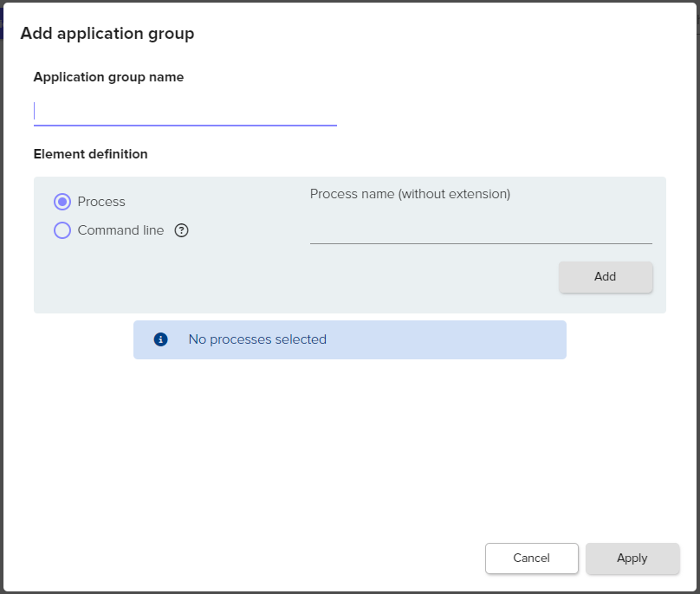The image size is (700, 594).
Task: Apply the new application group
Action: pos(632,558)
